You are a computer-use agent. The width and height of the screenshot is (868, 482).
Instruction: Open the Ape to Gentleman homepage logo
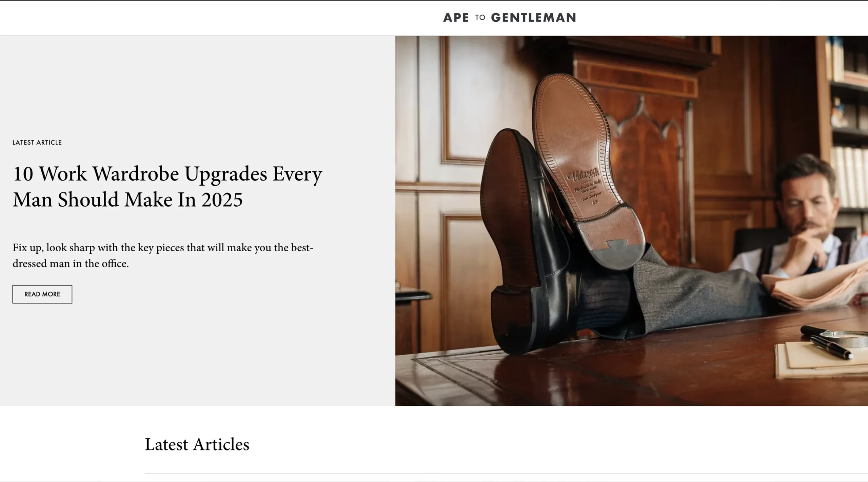click(x=509, y=18)
